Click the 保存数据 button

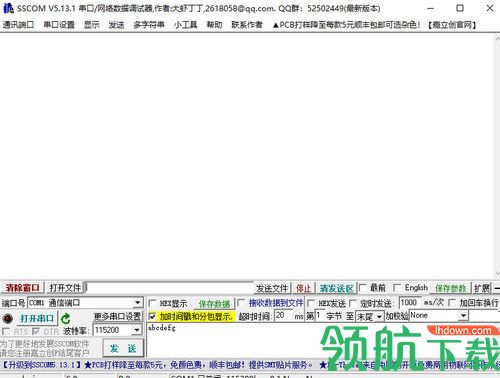[215, 304]
